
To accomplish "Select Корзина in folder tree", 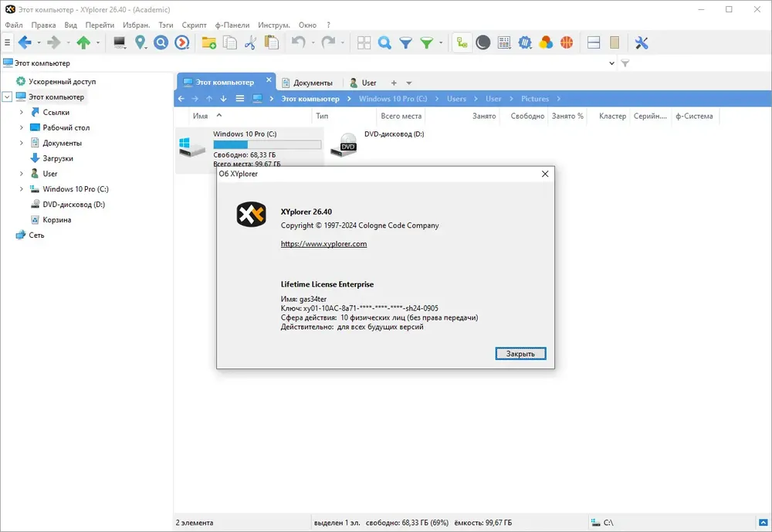I will pos(56,220).
